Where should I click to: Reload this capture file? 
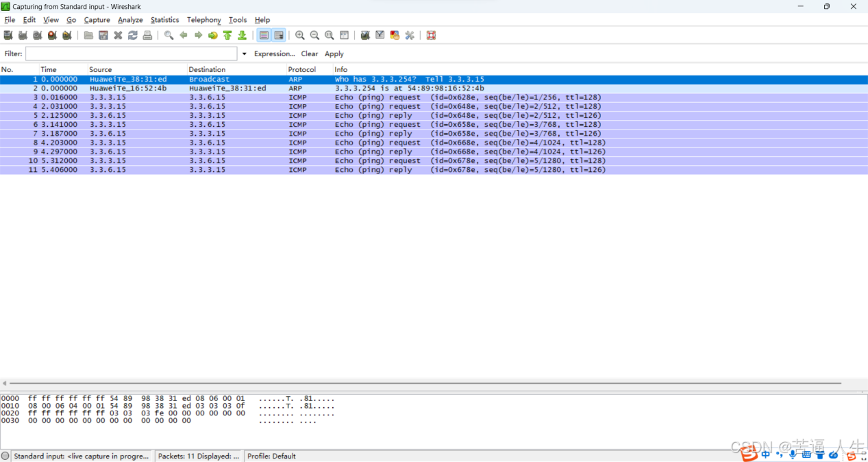pos(133,35)
